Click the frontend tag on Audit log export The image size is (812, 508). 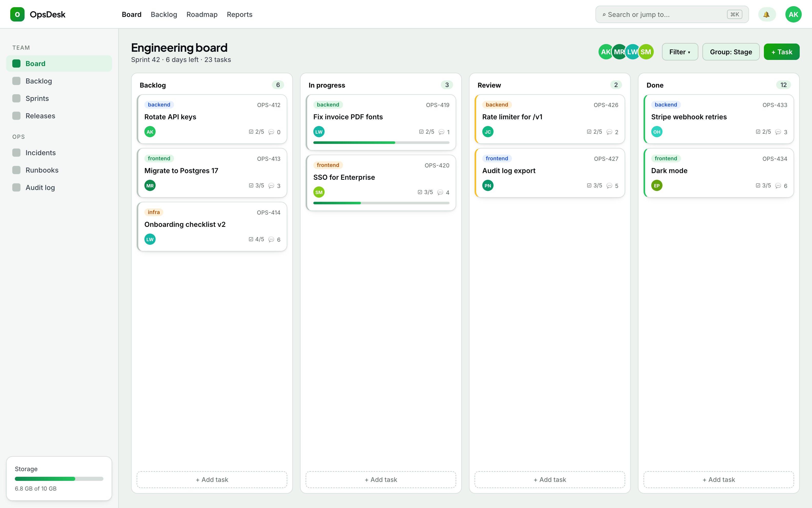click(x=497, y=158)
